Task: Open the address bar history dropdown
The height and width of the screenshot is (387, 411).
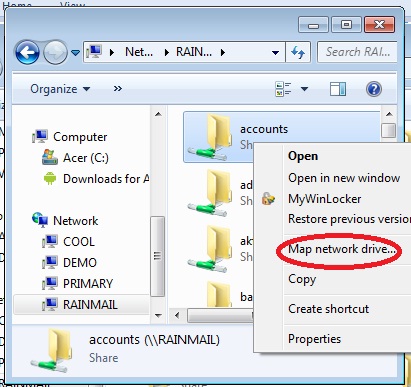Action: click(275, 52)
